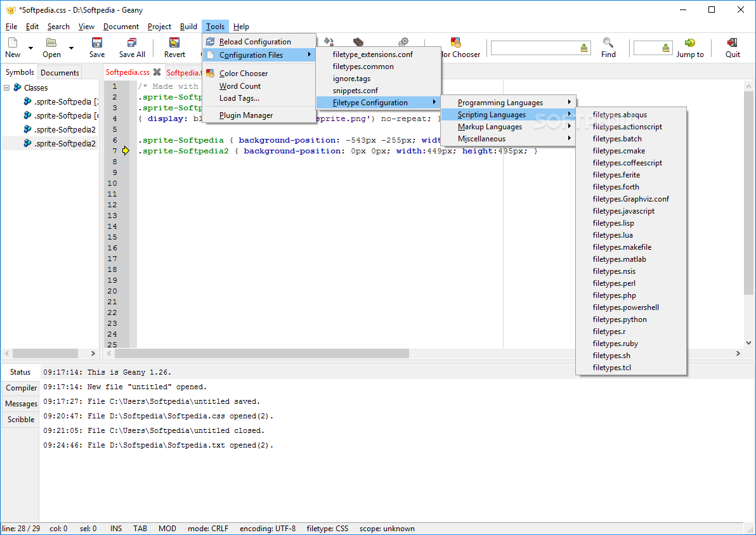
Task: Open the dropdown arrow beside New
Action: click(30, 48)
